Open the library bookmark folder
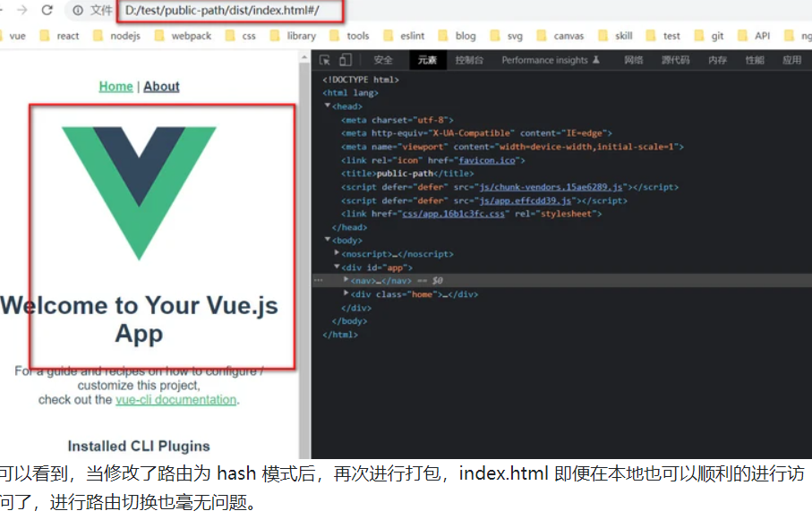The image size is (812, 528). (x=294, y=36)
